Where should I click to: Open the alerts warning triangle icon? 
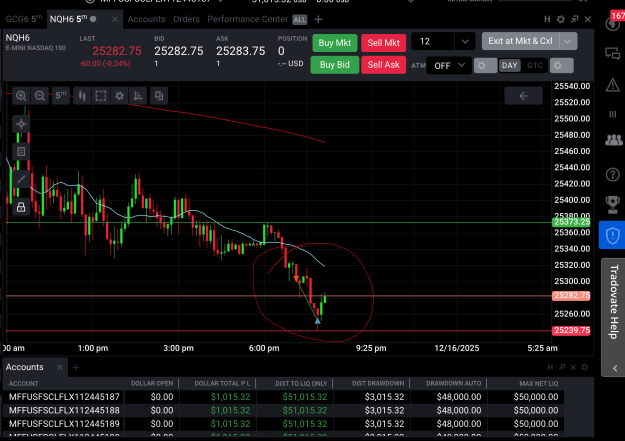(613, 85)
